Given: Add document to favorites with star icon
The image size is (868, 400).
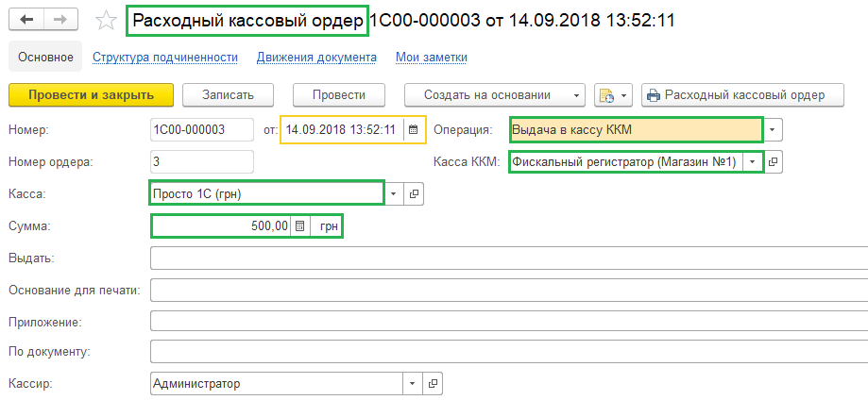Looking at the screenshot, I should coord(106,21).
